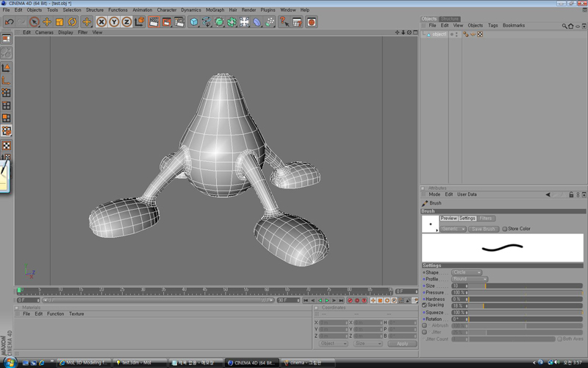Enable the Jitter checkbox
588x368 pixels.
[x=424, y=333]
